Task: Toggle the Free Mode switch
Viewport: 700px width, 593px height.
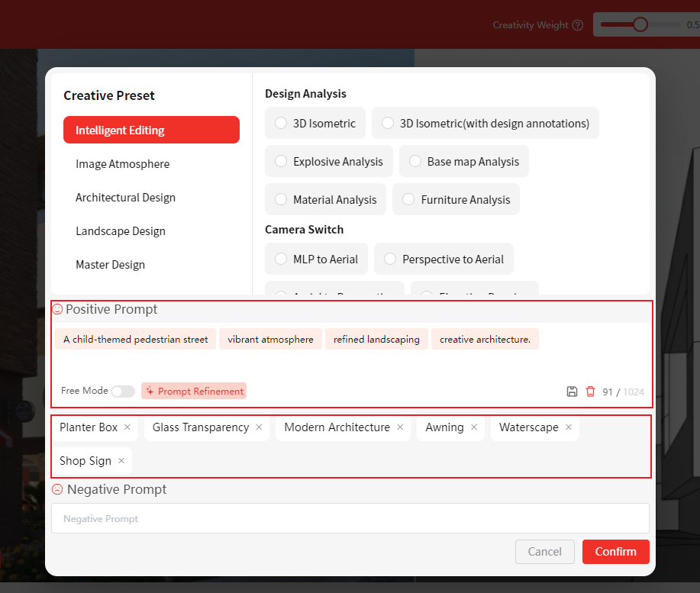Action: click(x=122, y=392)
